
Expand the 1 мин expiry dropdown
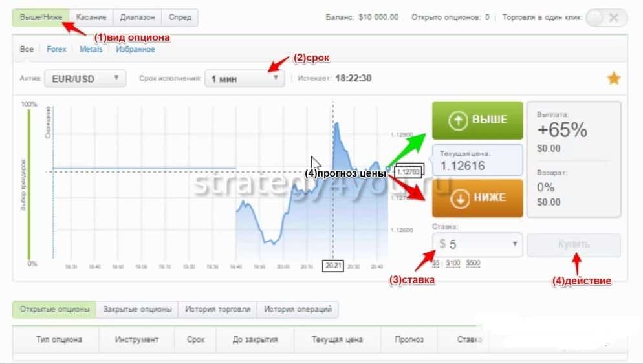tap(245, 78)
